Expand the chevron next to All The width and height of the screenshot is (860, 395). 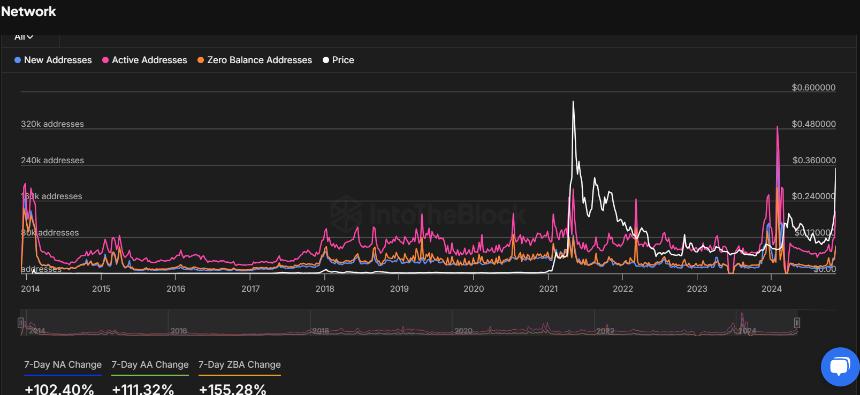tap(30, 37)
